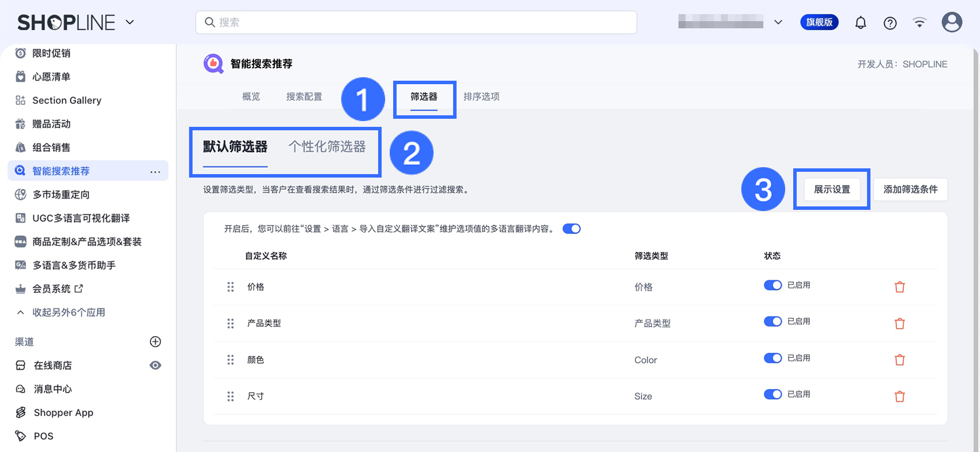
Task: Click the Wi-Fi status icon
Action: pyautogui.click(x=919, y=23)
